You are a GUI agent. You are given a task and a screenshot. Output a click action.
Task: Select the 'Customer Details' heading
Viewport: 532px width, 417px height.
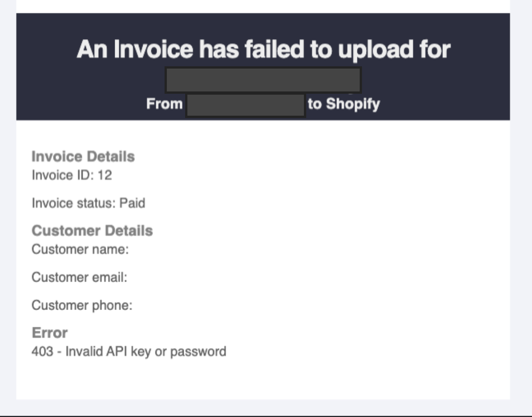point(92,230)
